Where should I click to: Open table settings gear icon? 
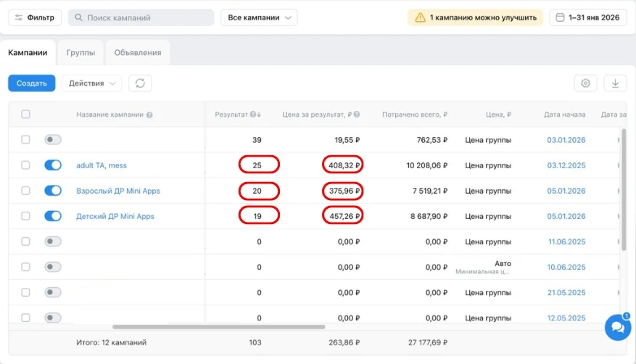click(x=585, y=83)
